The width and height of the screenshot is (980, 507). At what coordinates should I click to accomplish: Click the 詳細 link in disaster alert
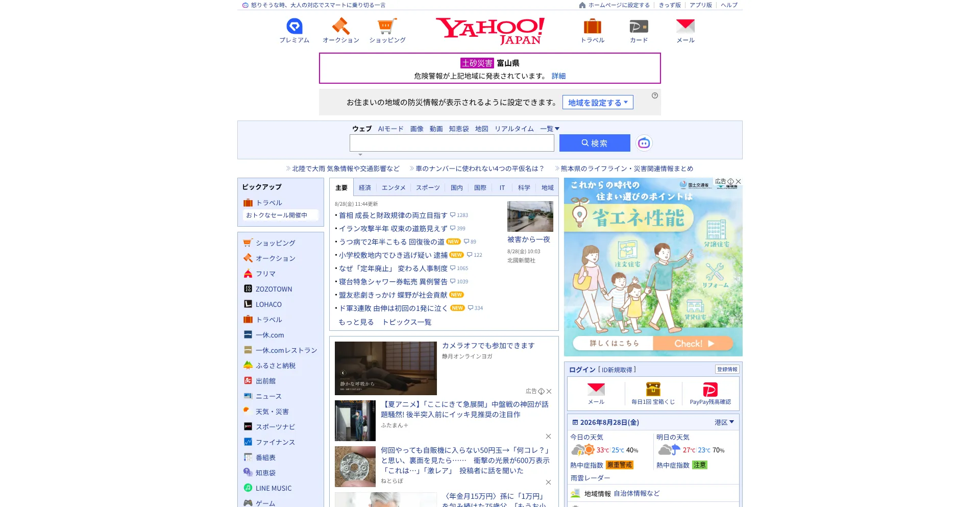click(x=558, y=76)
